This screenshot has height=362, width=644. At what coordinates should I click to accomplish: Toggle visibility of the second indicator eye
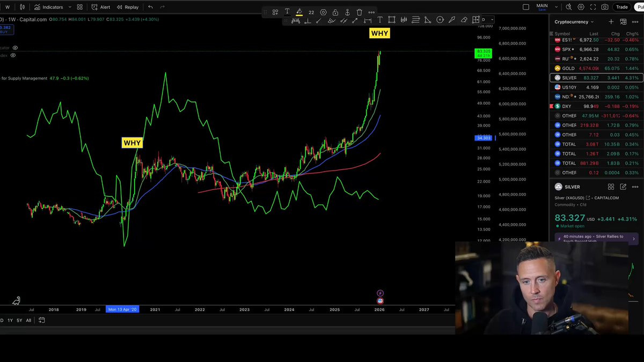point(13,55)
